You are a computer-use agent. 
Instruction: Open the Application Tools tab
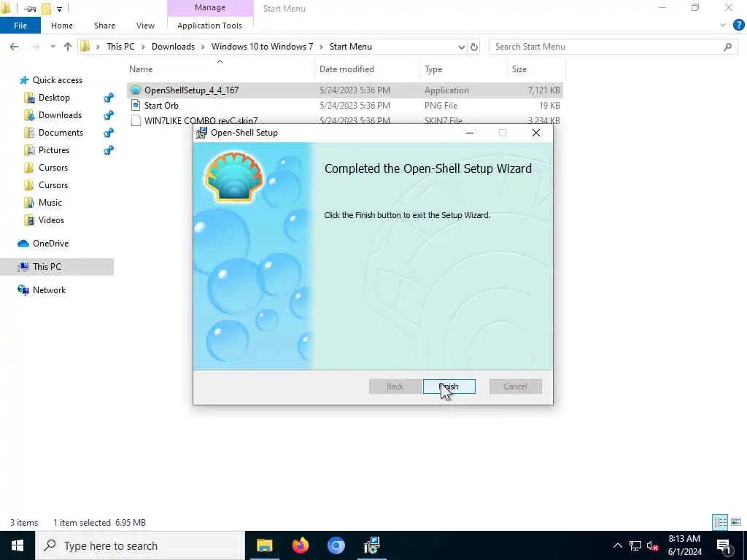(209, 26)
